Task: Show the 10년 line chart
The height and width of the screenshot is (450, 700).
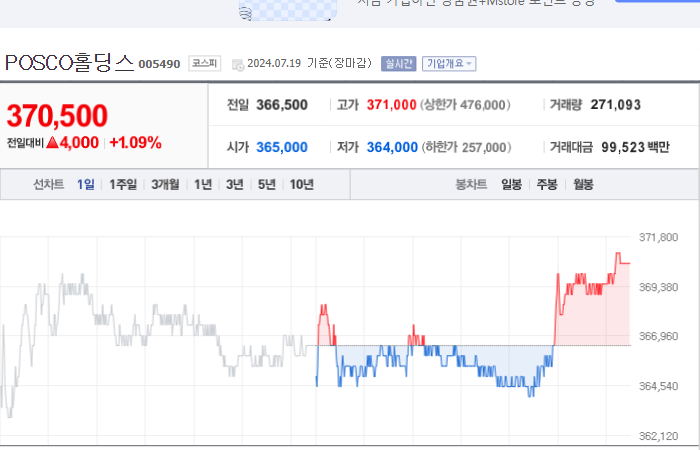Action: coord(302,184)
